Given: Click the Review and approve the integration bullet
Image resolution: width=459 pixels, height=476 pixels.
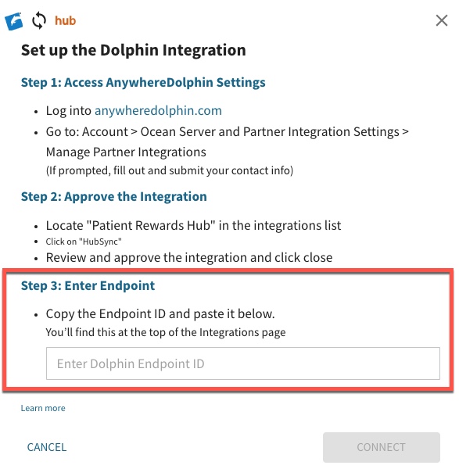Looking at the screenshot, I should [189, 257].
